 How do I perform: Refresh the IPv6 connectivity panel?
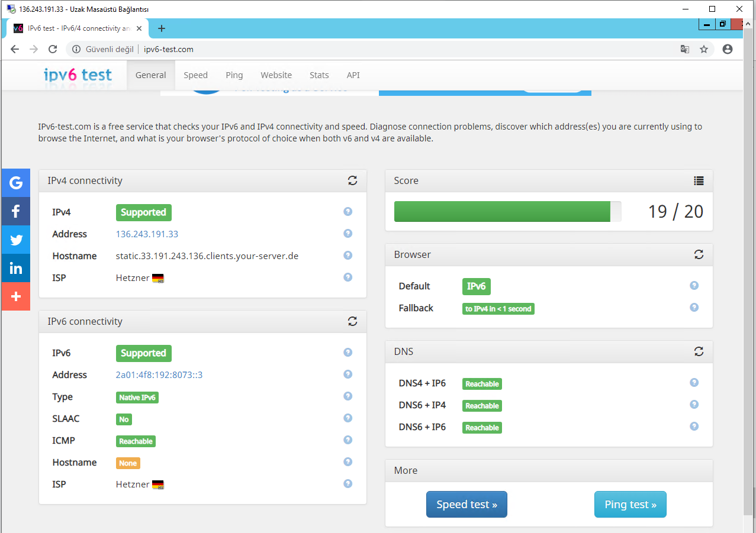352,321
